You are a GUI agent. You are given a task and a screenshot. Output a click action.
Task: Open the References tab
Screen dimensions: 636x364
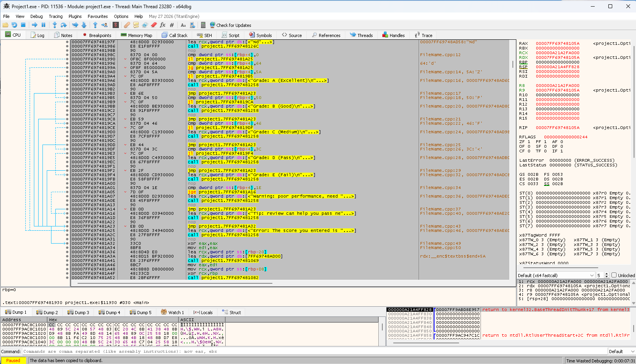click(x=326, y=35)
